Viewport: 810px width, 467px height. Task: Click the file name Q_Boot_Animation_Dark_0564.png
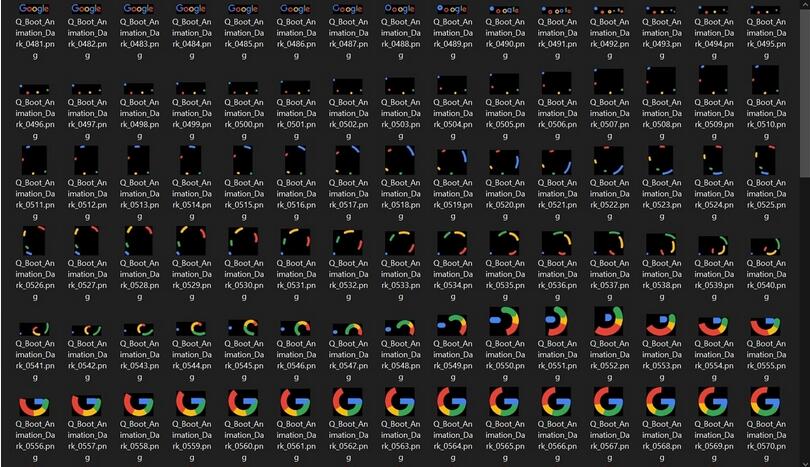(453, 441)
